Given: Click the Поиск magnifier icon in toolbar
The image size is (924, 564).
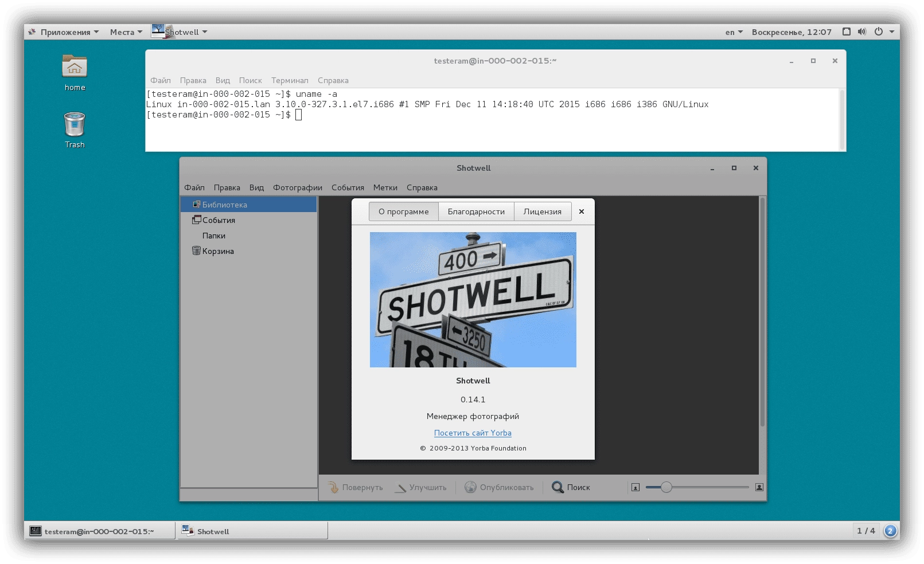Looking at the screenshot, I should click(557, 487).
